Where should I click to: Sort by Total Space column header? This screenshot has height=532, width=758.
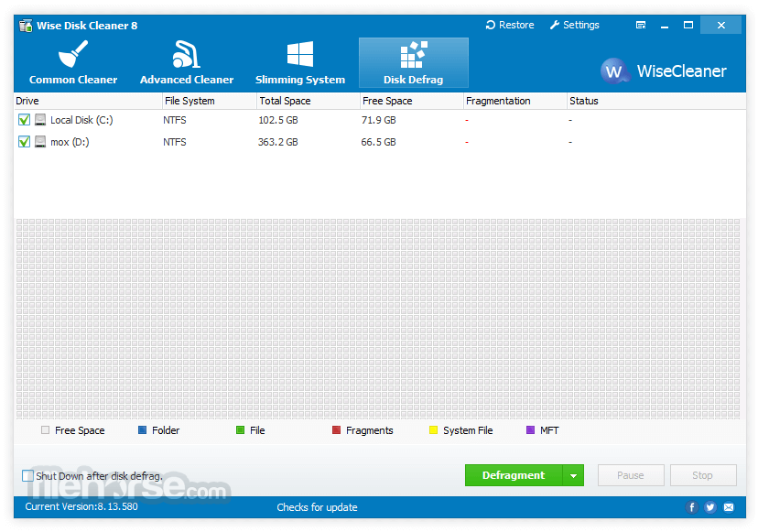click(x=309, y=101)
